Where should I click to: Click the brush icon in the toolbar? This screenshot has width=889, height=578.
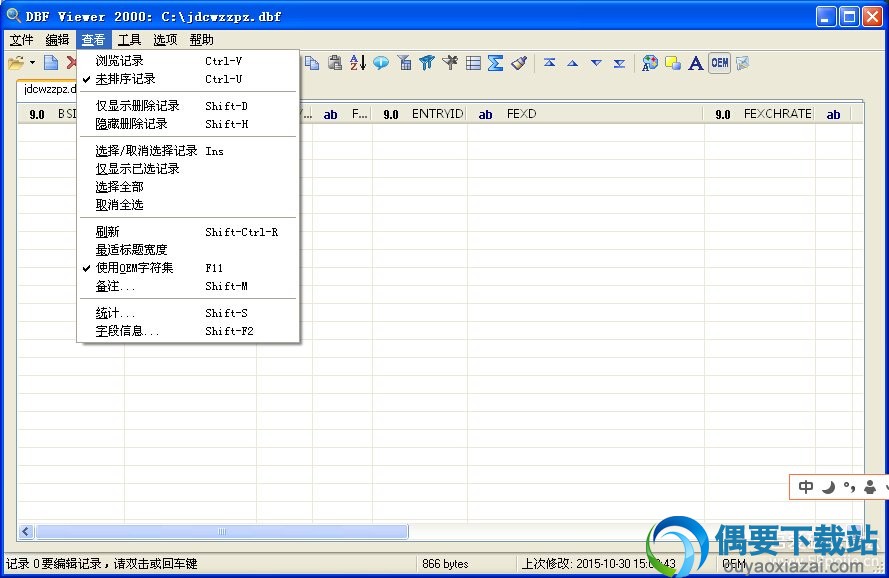519,62
